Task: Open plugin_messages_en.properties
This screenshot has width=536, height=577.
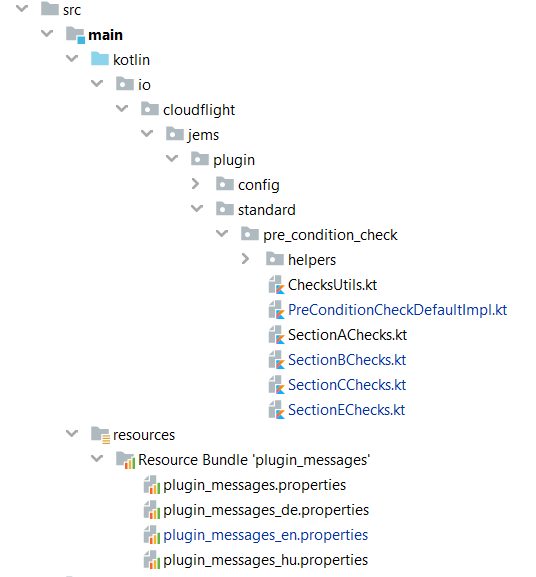Action: pos(265,535)
